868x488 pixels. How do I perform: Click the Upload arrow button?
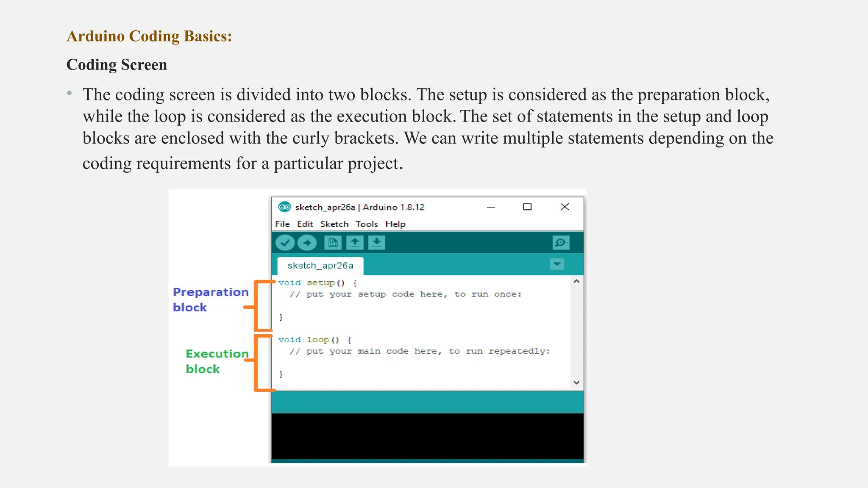[x=307, y=243]
